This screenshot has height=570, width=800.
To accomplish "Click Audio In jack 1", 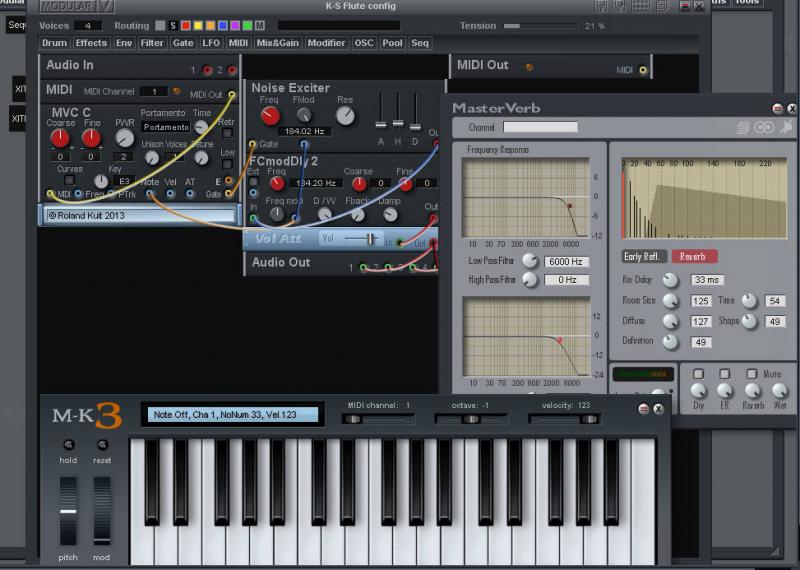I will coord(208,70).
